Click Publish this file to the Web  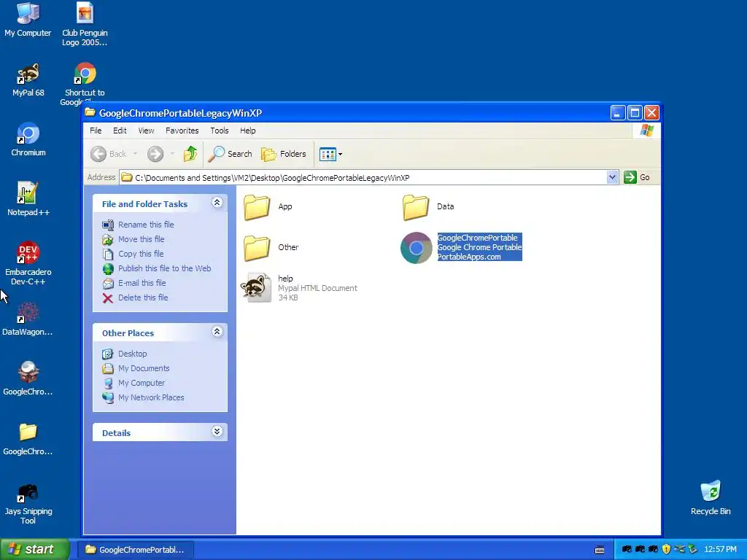coord(164,268)
